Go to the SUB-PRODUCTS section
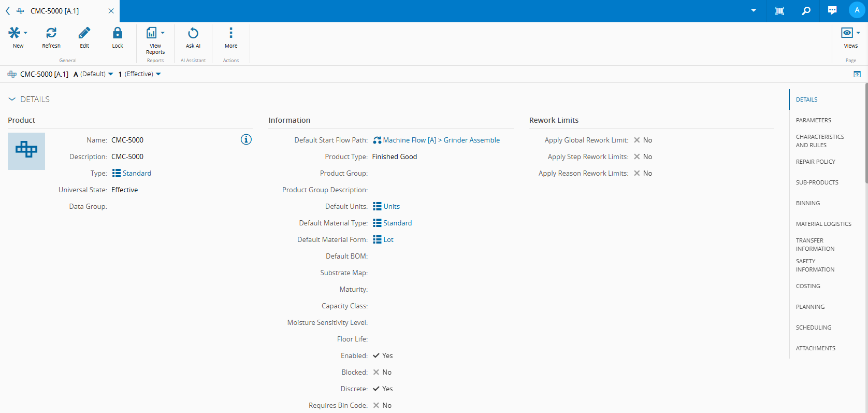Screen dimensions: 868x413 (817, 182)
